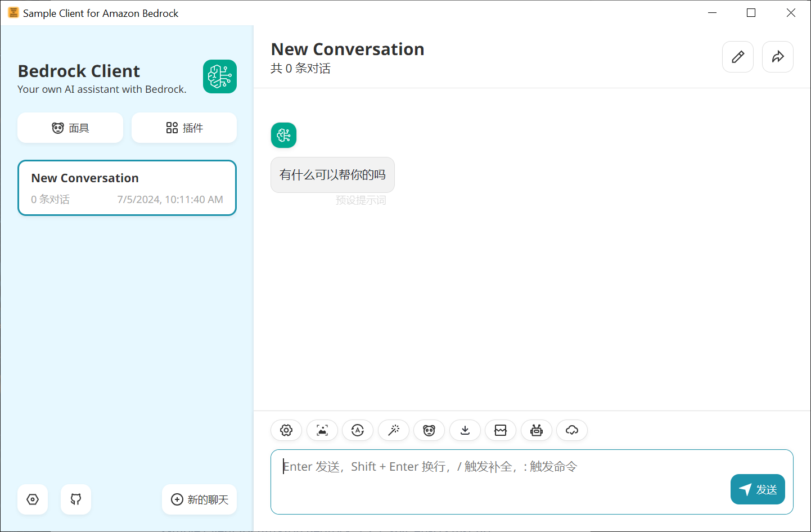This screenshot has height=532, width=811.
Task: Click the download arrow icon
Action: pyautogui.click(x=465, y=430)
